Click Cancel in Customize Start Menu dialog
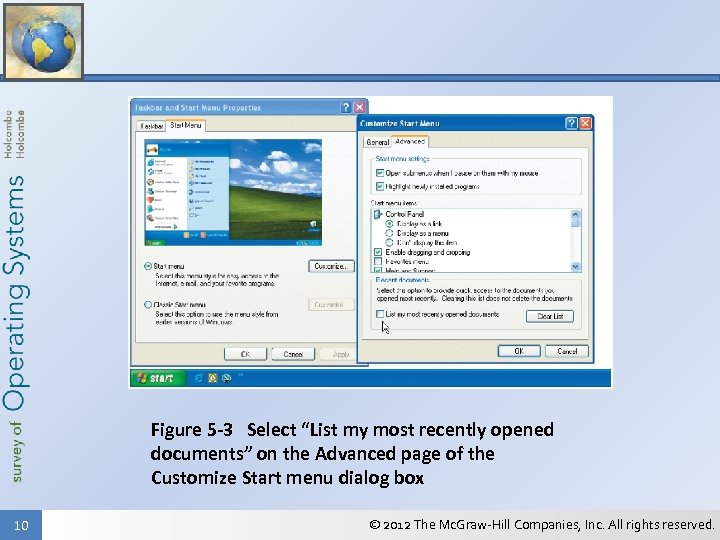The height and width of the screenshot is (540, 720). point(567,351)
